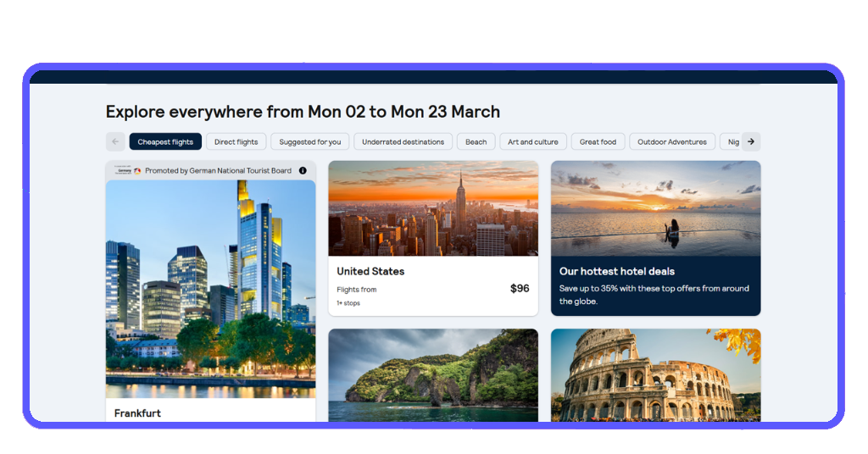Click the left arrow on the filter row

[115, 141]
